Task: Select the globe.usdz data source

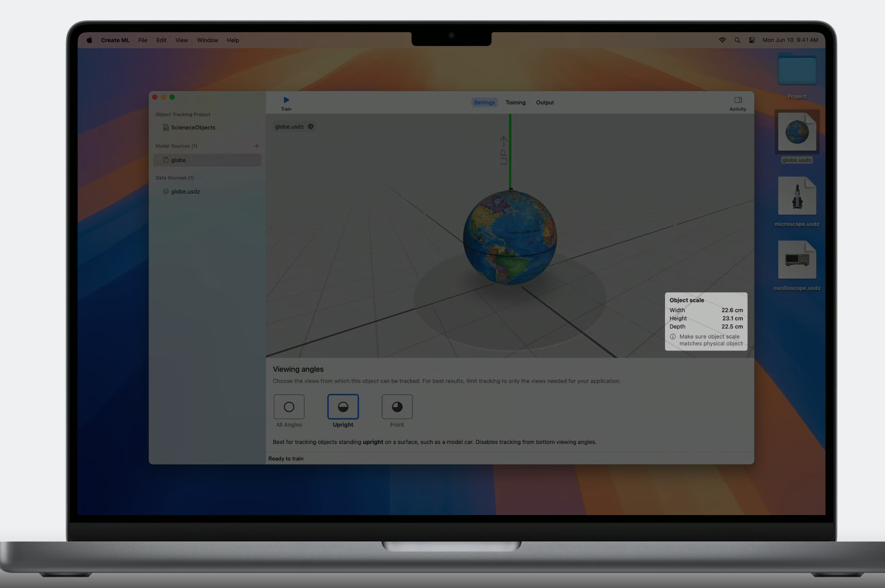Action: click(x=207, y=192)
